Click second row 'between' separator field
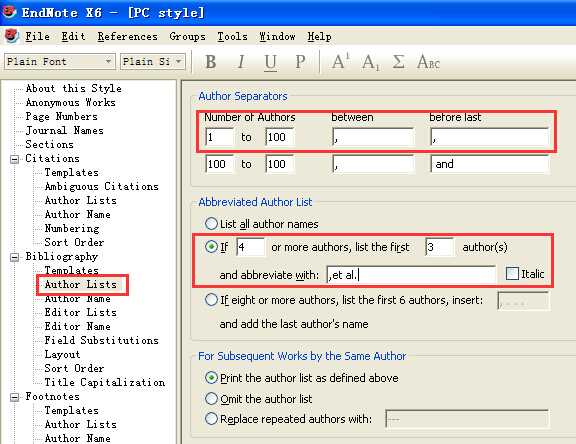This screenshot has height=444, width=576. 374,164
